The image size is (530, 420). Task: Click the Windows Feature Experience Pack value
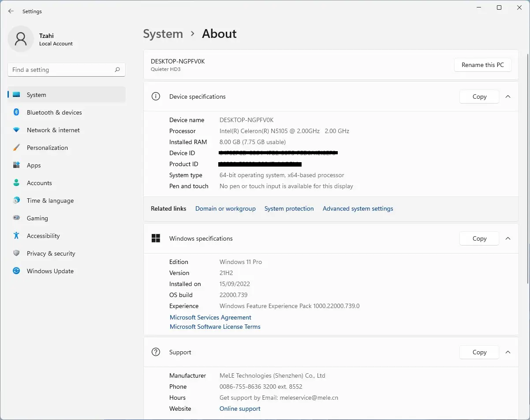point(290,306)
